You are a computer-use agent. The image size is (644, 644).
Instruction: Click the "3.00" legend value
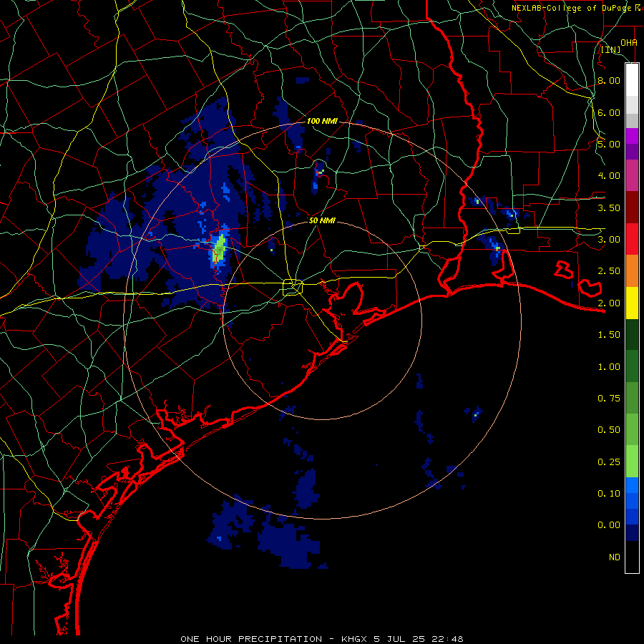(x=609, y=240)
